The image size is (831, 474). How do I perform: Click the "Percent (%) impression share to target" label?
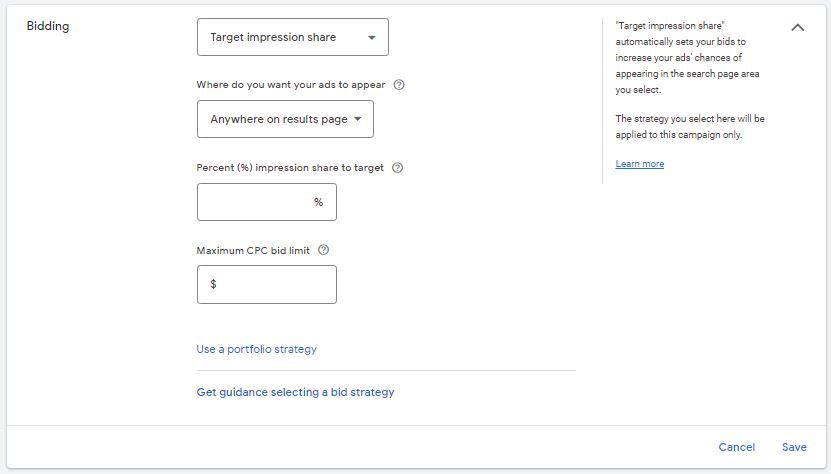(x=290, y=168)
